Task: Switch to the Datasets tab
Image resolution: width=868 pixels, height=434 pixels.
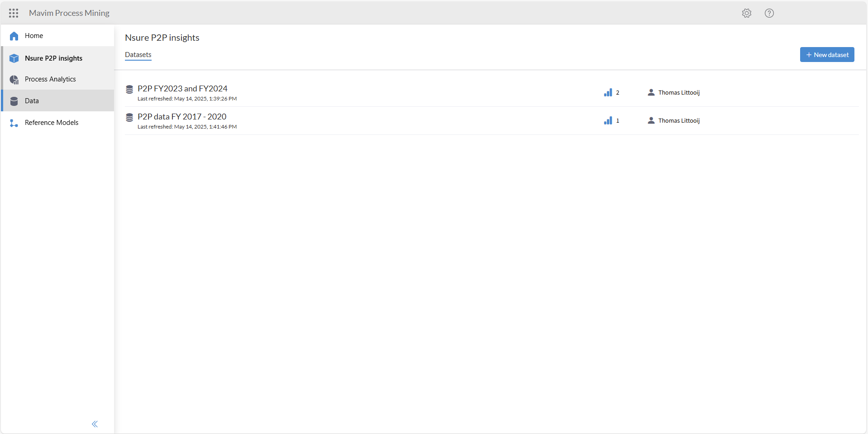Action: (138, 55)
